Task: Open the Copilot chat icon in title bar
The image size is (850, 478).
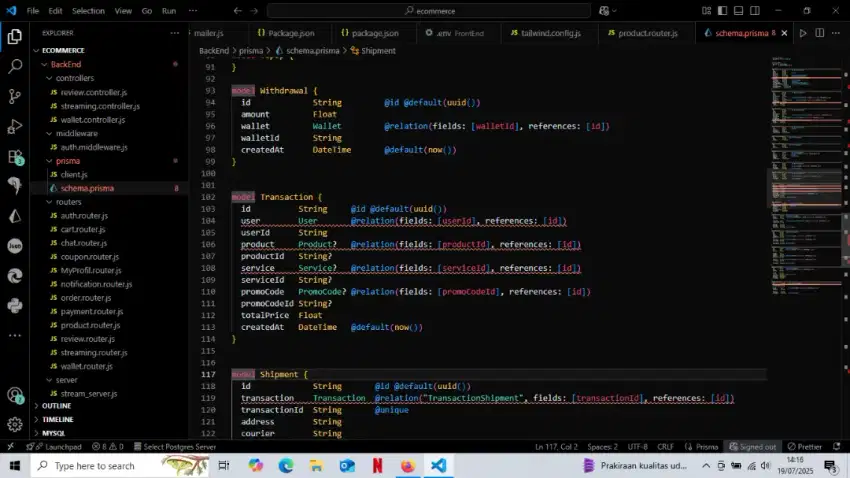Action: (x=604, y=10)
